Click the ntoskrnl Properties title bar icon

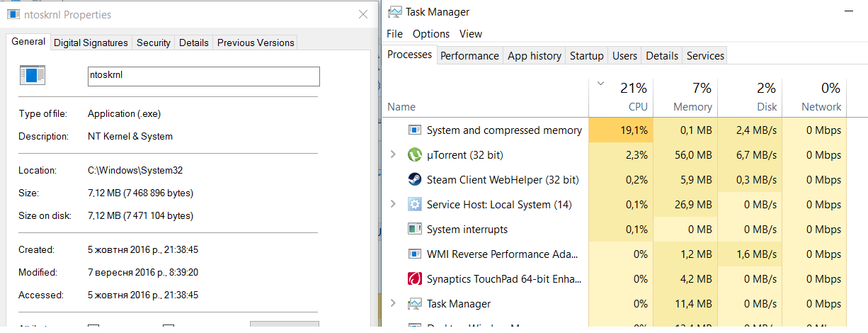[13, 14]
